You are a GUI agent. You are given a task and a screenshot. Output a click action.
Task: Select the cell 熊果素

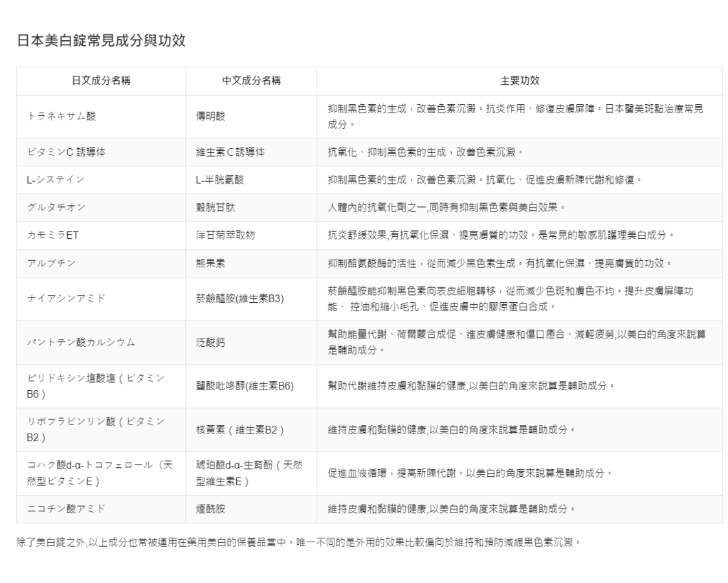click(251, 263)
